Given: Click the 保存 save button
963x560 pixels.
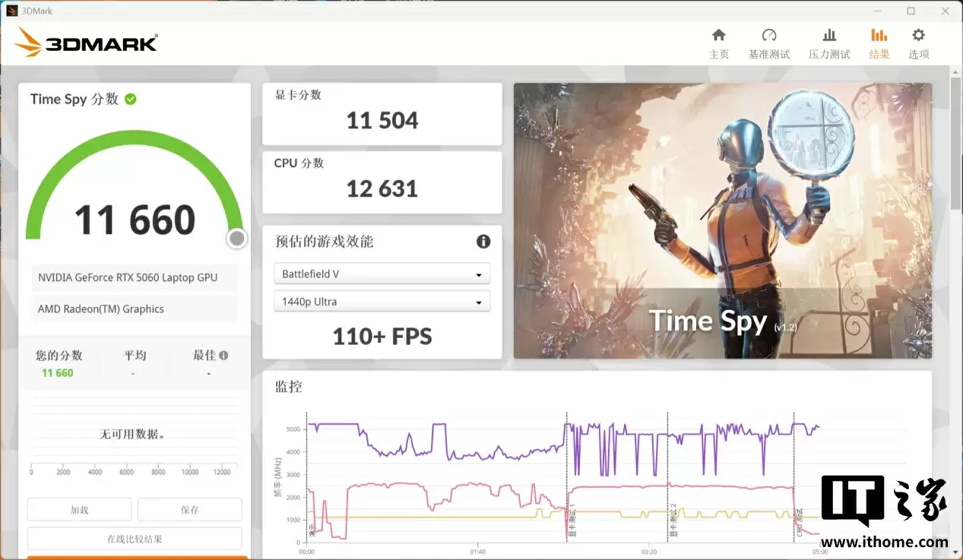Looking at the screenshot, I should (x=189, y=509).
